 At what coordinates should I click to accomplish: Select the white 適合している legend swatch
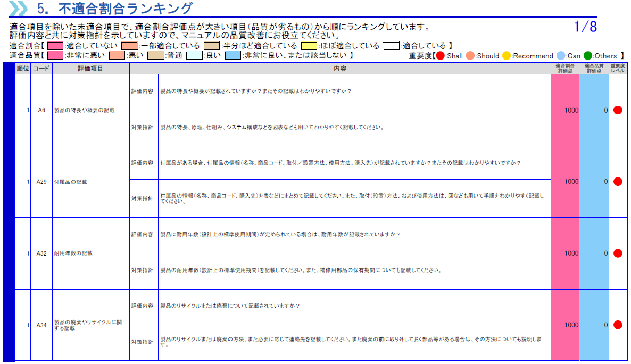pos(392,46)
